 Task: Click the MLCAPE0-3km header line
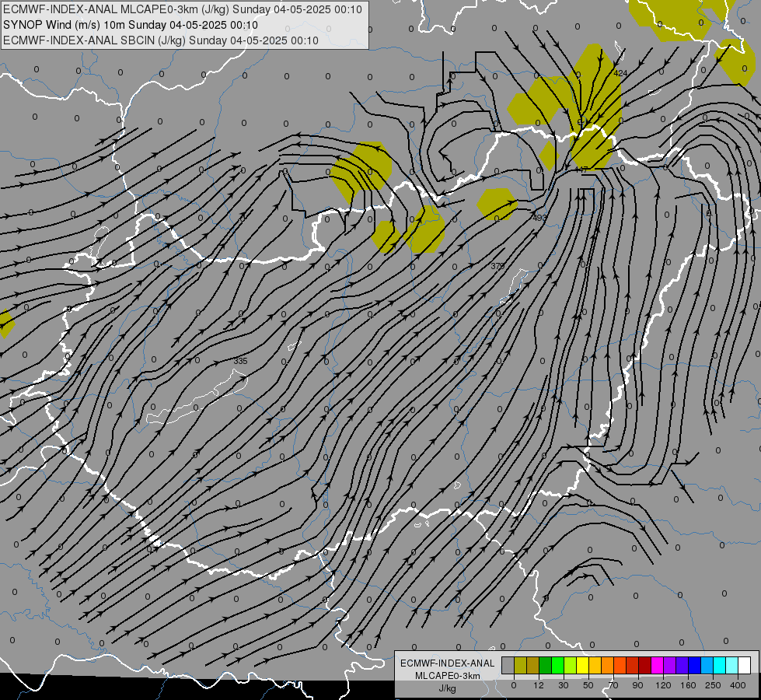pyautogui.click(x=183, y=9)
